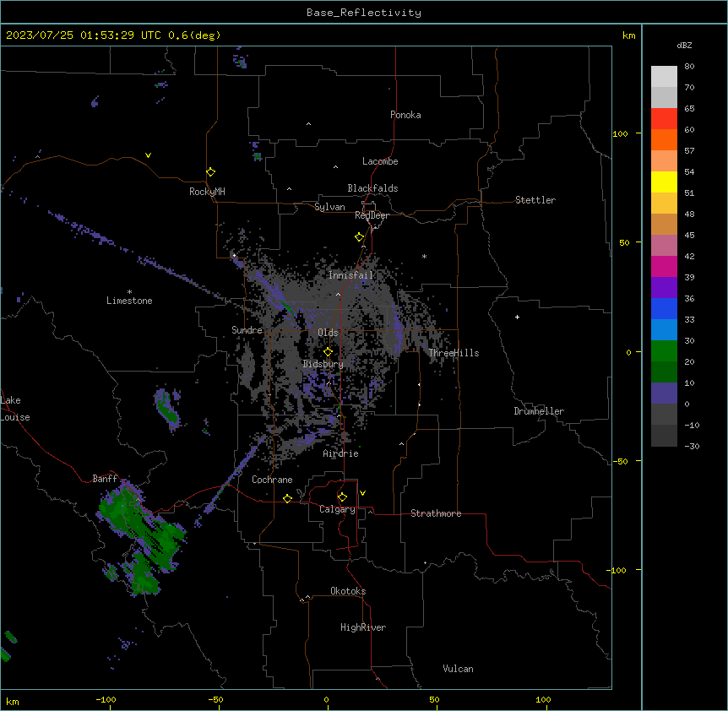This screenshot has height=711, width=728.
Task: Click the Okotoks label
Action: pyautogui.click(x=348, y=591)
